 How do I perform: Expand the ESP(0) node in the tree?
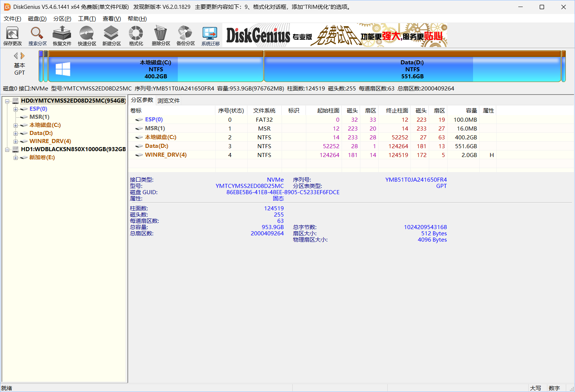15,109
